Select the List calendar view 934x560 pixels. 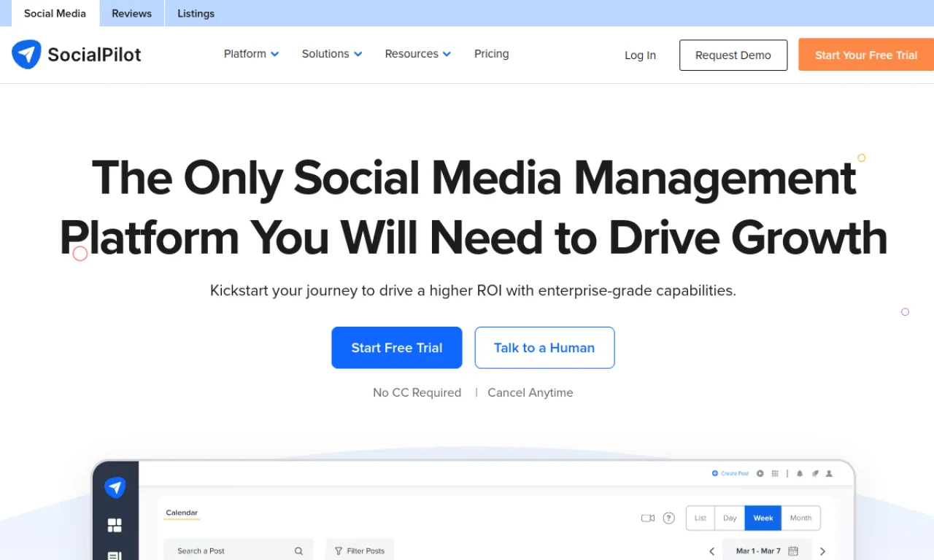(700, 518)
